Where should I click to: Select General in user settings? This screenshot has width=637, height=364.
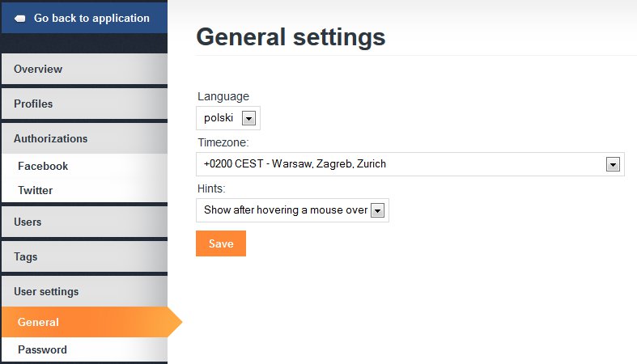[x=38, y=322]
